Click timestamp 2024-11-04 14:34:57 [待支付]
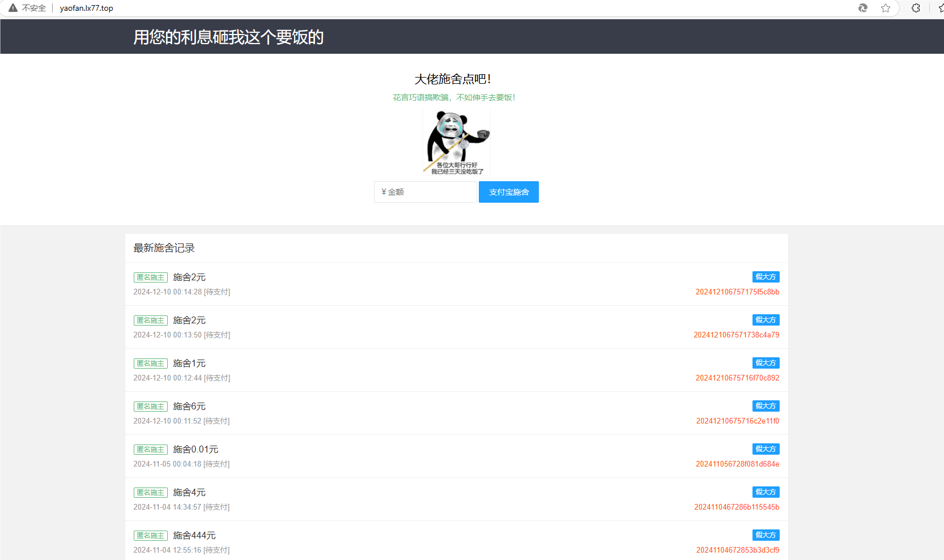This screenshot has height=560, width=944. pyautogui.click(x=182, y=507)
